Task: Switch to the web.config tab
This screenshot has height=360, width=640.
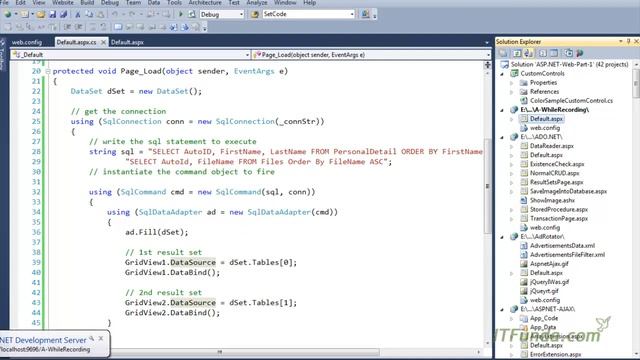Action: (x=27, y=42)
